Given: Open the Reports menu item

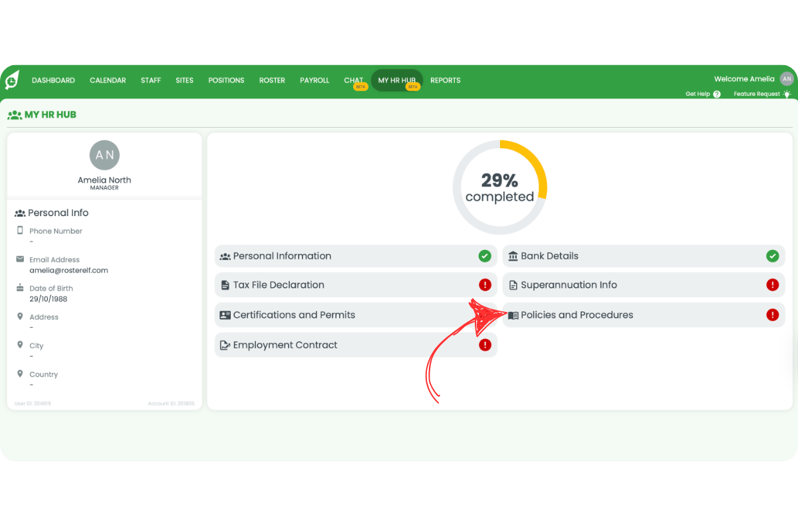Looking at the screenshot, I should point(446,80).
